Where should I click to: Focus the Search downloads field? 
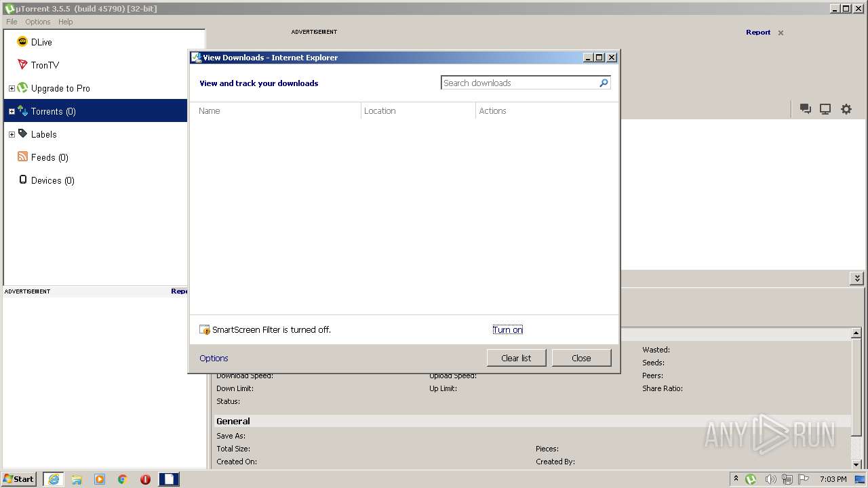[x=519, y=83]
